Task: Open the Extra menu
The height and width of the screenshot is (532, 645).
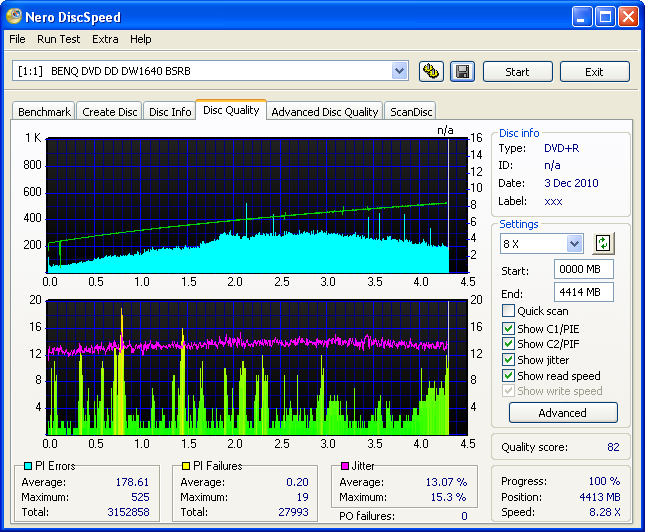Action: pyautogui.click(x=105, y=39)
